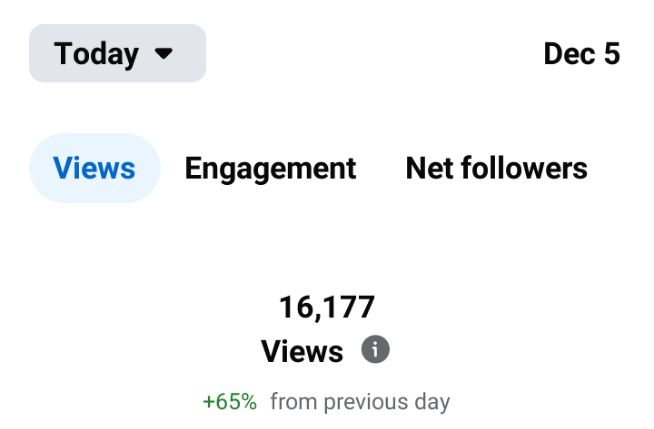Click the downward triangle in Today button
This screenshot has height=429, width=654.
[165, 53]
